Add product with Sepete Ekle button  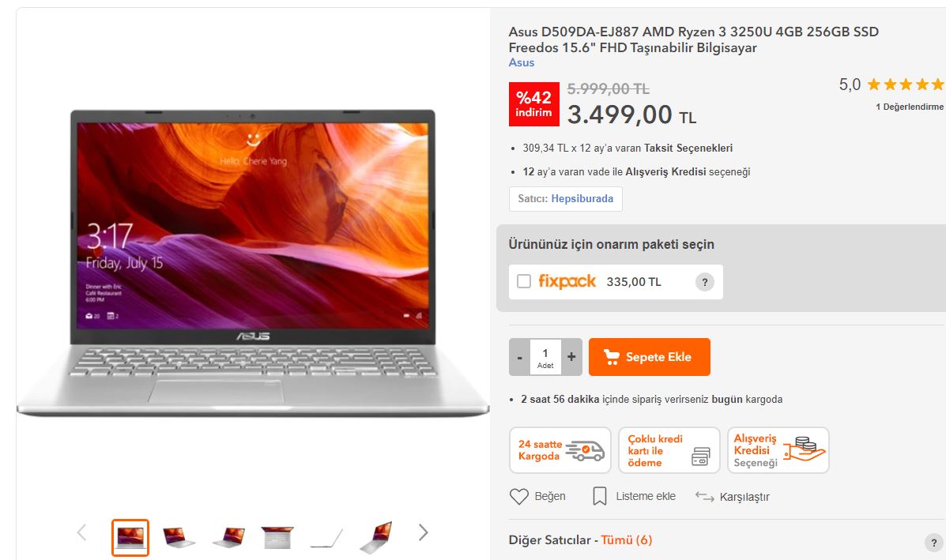[x=649, y=357]
